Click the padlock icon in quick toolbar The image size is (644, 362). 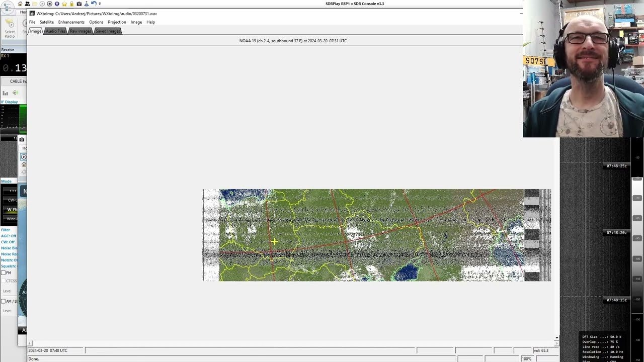pyautogui.click(x=71, y=4)
